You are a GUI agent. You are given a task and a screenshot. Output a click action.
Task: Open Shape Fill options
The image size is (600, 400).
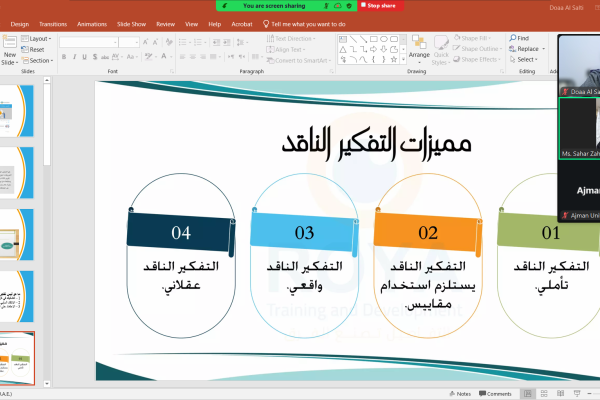tap(472, 38)
